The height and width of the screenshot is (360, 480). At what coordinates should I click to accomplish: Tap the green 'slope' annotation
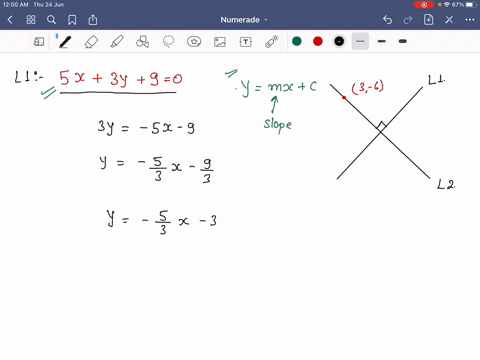(x=278, y=125)
